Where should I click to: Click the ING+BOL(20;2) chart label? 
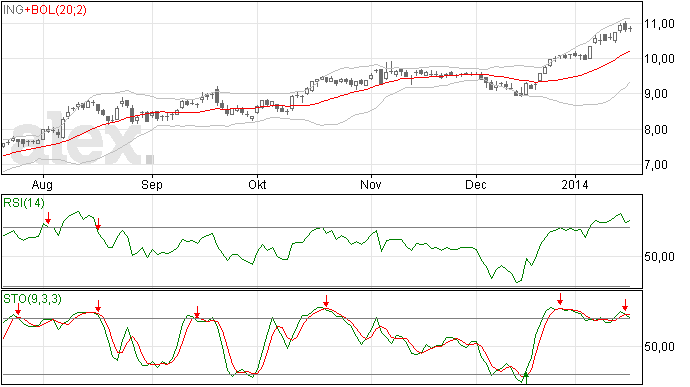pyautogui.click(x=44, y=10)
